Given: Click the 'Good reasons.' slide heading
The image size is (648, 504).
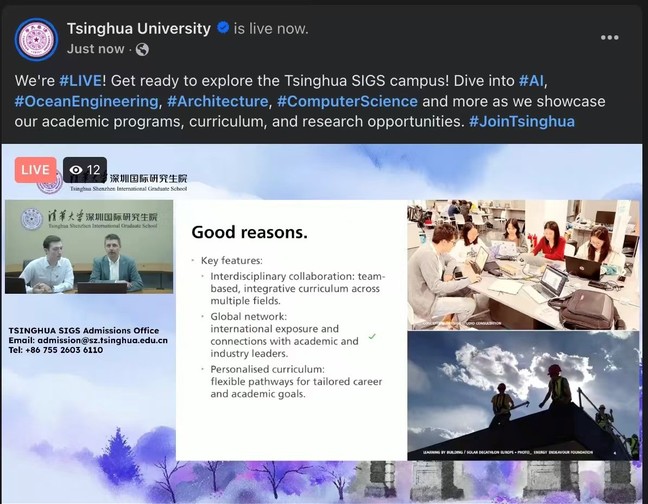Looking at the screenshot, I should [250, 232].
